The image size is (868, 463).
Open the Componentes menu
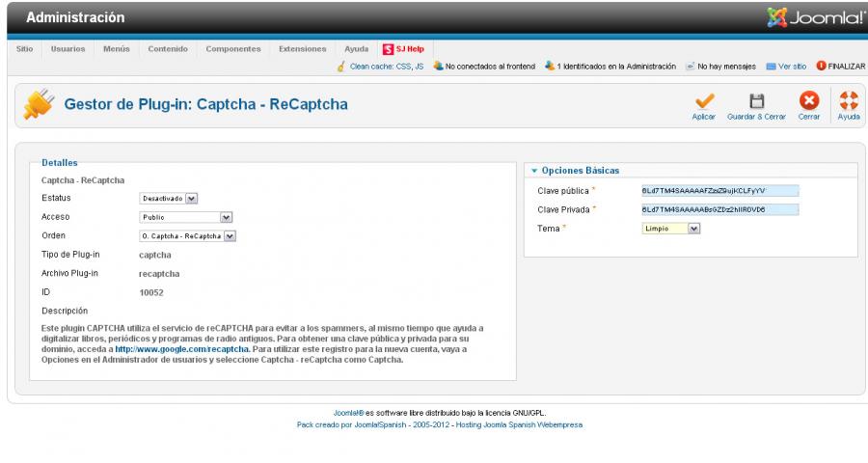click(x=233, y=49)
